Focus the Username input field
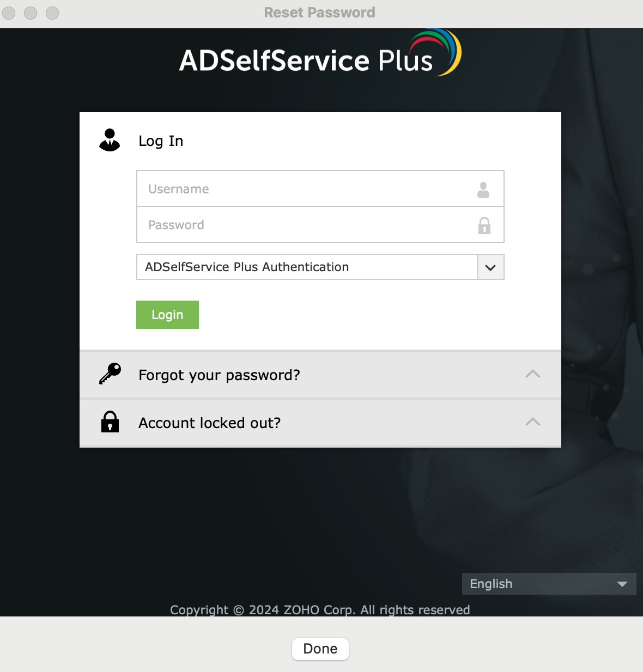The width and height of the screenshot is (643, 672). [x=320, y=188]
